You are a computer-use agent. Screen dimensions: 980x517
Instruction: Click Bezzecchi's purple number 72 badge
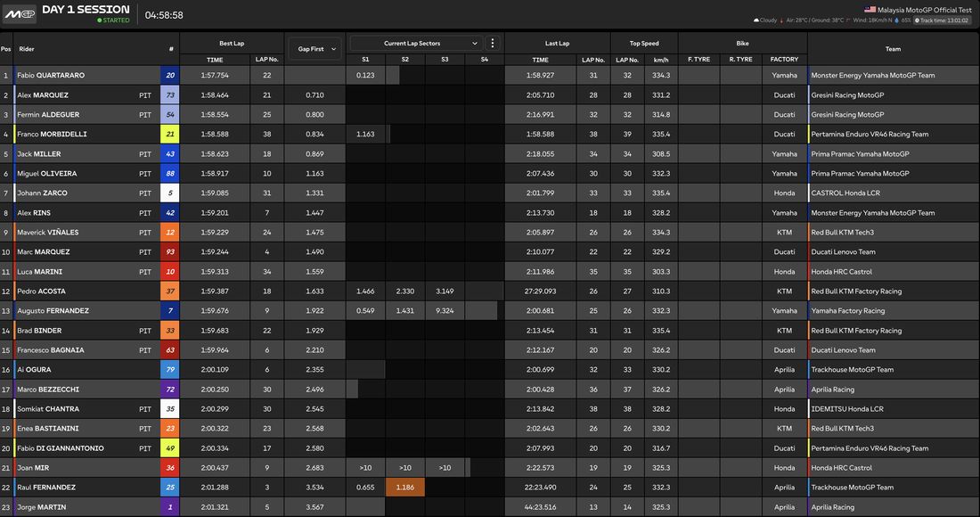click(x=170, y=389)
